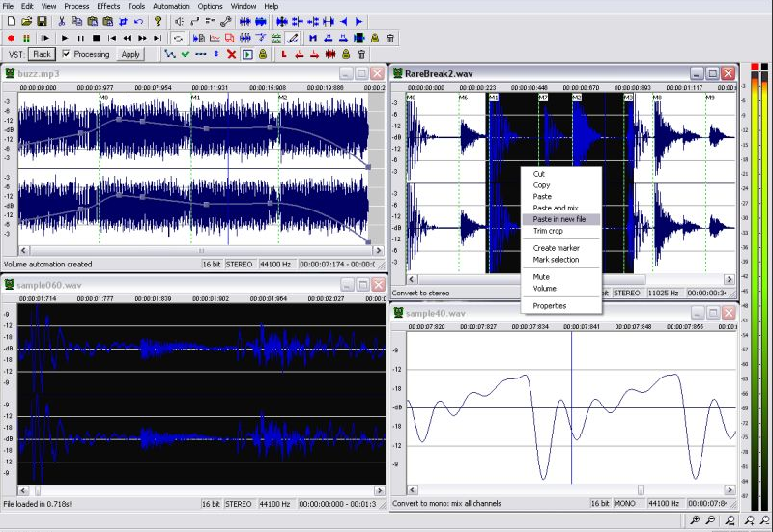Play audio with the black play triangle
This screenshot has height=532, width=773.
[x=65, y=38]
